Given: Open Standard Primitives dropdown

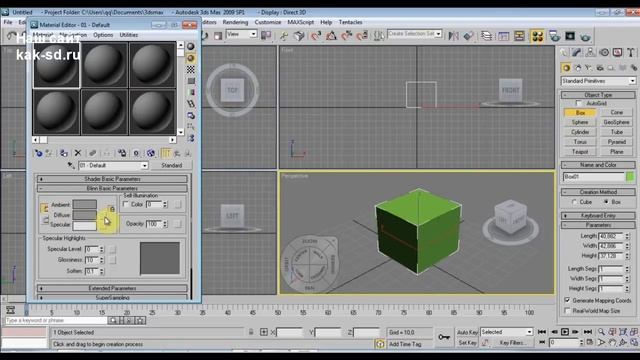Looking at the screenshot, I should click(x=598, y=81).
